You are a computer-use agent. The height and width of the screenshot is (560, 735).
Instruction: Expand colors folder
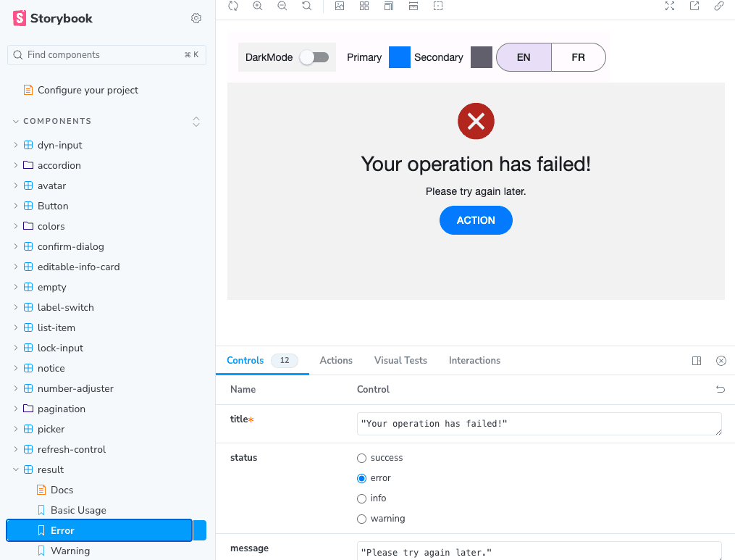51,226
